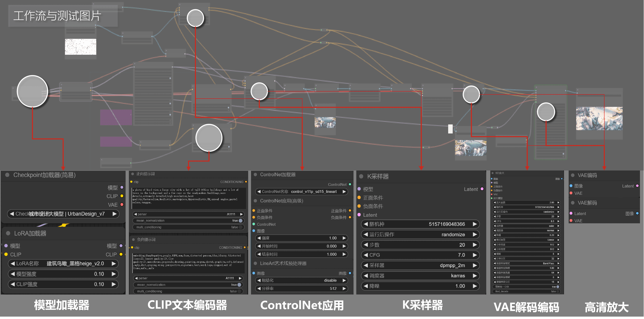
Task: Toggle mean_normalization in the 正向提示词 node
Action: [x=240, y=221]
